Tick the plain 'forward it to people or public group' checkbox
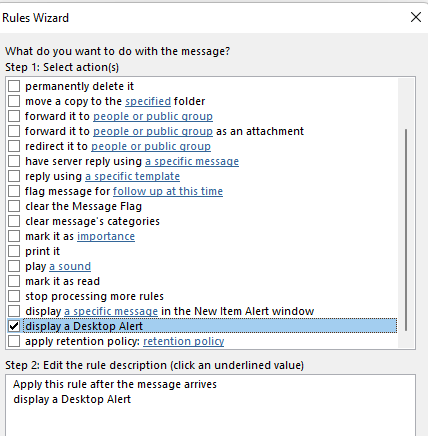Viewport: 428px width, 436px height. [14, 116]
